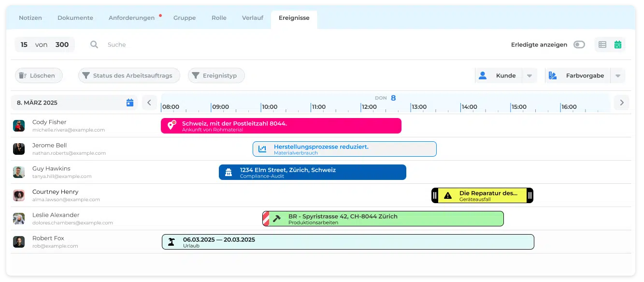Click location pin icon on pink event

[x=171, y=125]
